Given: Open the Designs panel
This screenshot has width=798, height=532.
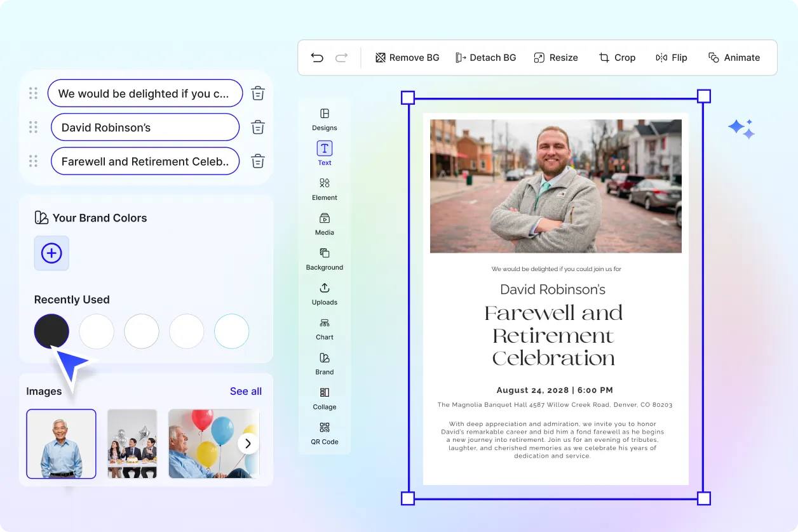Looking at the screenshot, I should (x=324, y=118).
